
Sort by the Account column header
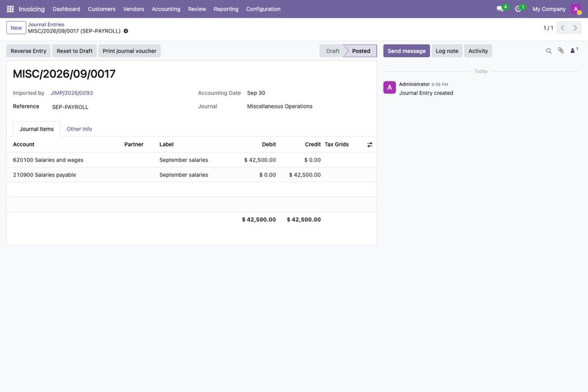(24, 144)
